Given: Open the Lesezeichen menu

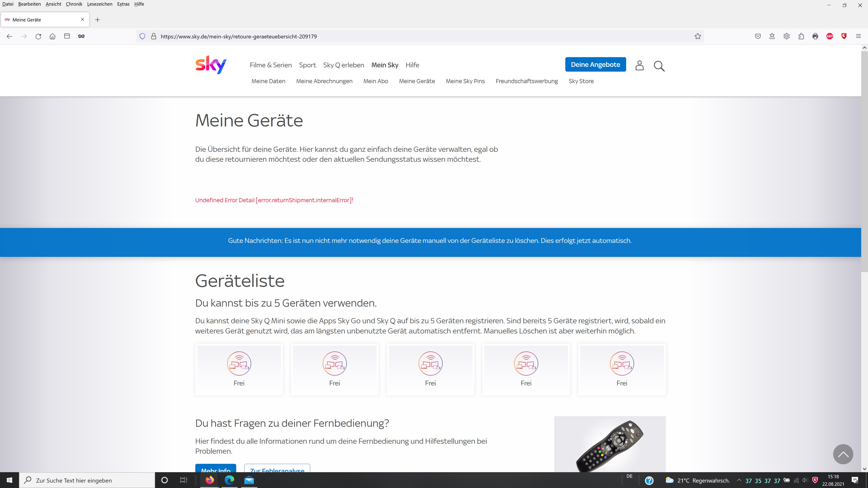Looking at the screenshot, I should [x=100, y=4].
